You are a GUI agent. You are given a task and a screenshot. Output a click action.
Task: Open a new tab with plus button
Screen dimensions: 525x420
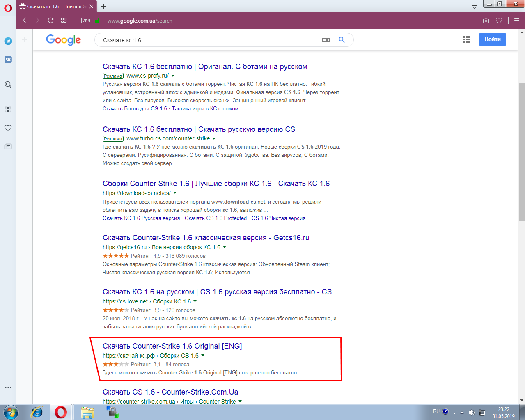(x=103, y=6)
